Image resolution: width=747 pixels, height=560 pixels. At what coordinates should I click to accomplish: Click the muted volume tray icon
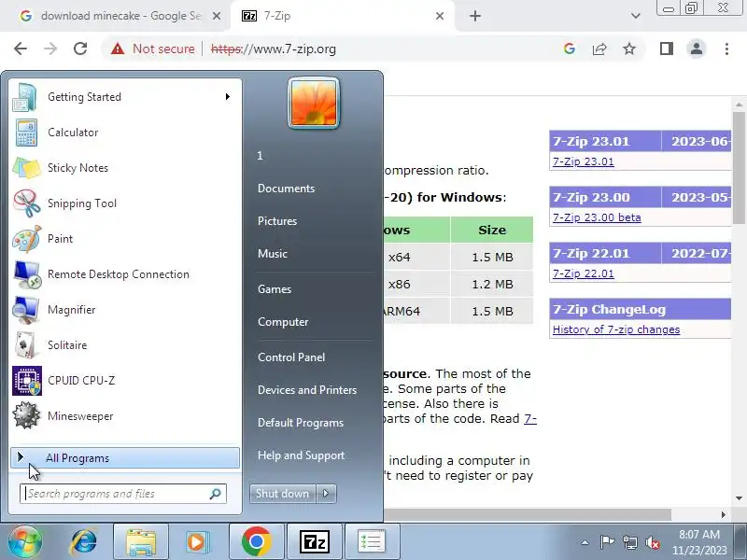pos(653,543)
